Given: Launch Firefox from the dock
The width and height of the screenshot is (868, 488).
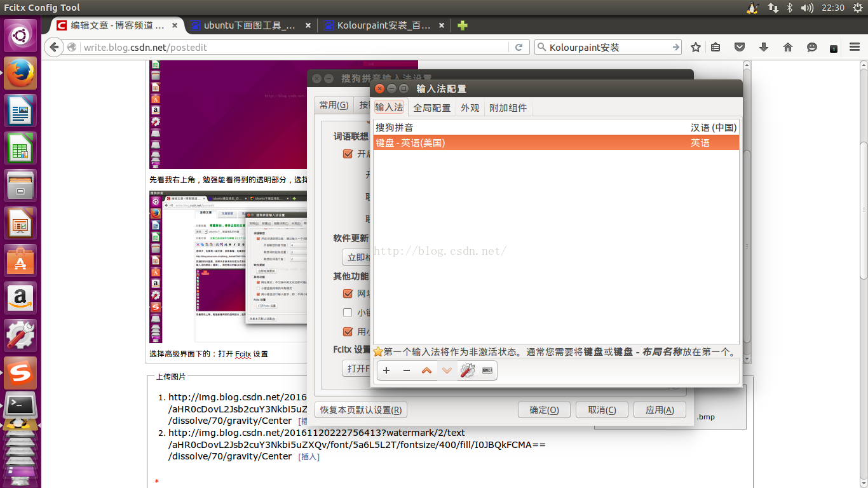Looking at the screenshot, I should tap(21, 73).
